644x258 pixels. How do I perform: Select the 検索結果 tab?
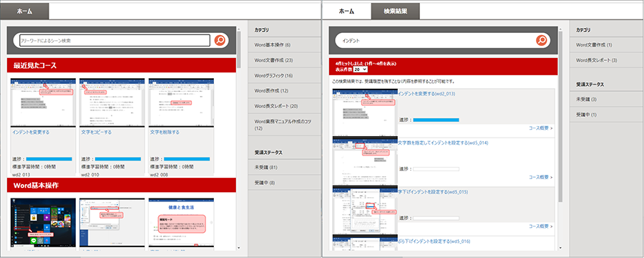coord(396,11)
